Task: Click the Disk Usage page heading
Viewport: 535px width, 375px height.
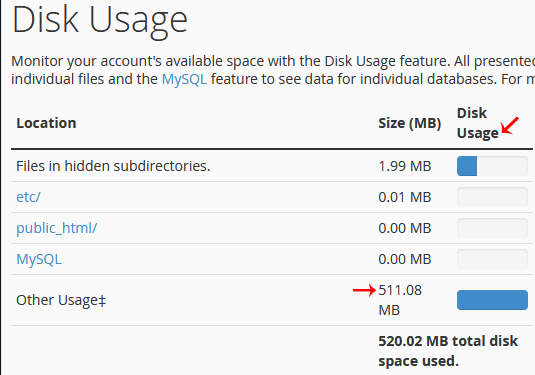Action: point(100,20)
